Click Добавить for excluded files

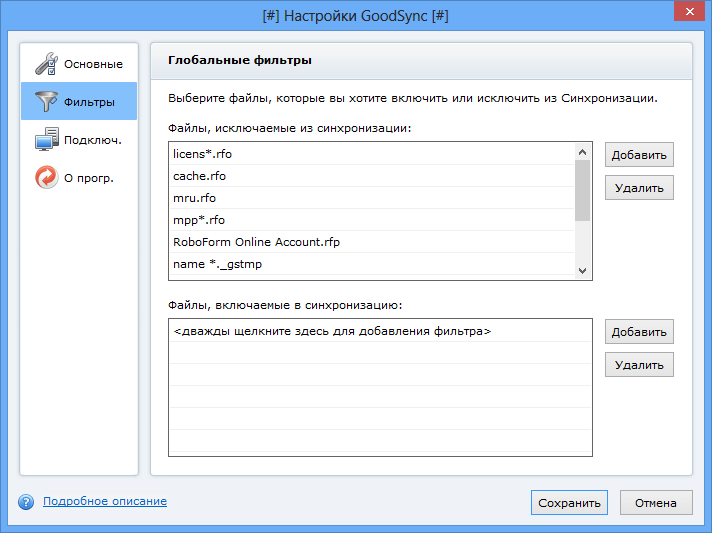point(639,155)
